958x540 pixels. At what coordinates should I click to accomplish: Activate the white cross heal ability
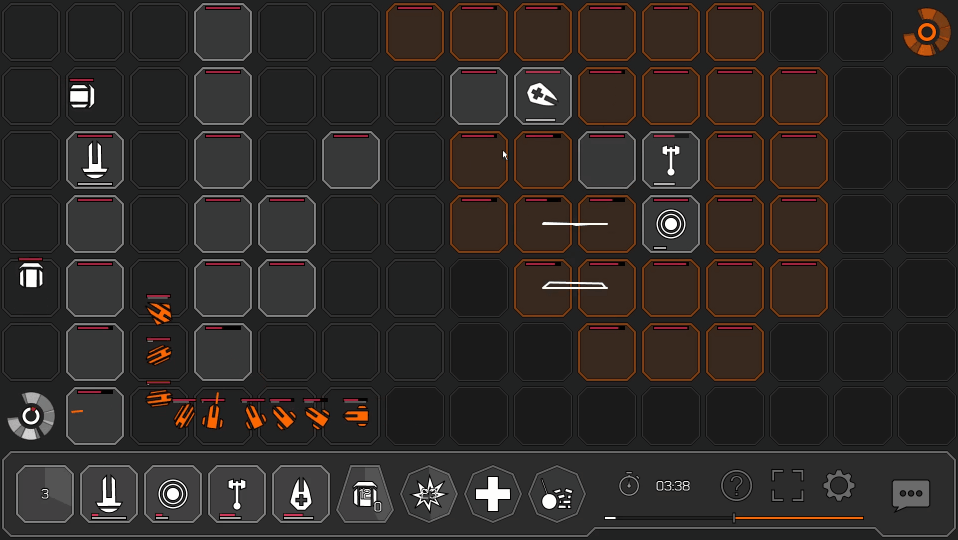493,494
